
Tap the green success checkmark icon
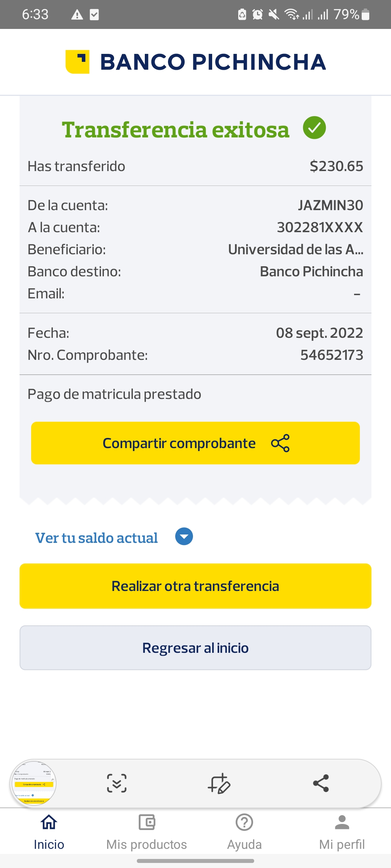(314, 128)
